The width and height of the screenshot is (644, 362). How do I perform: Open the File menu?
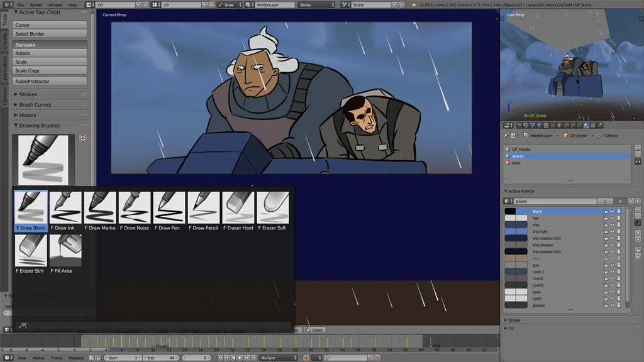[21, 5]
